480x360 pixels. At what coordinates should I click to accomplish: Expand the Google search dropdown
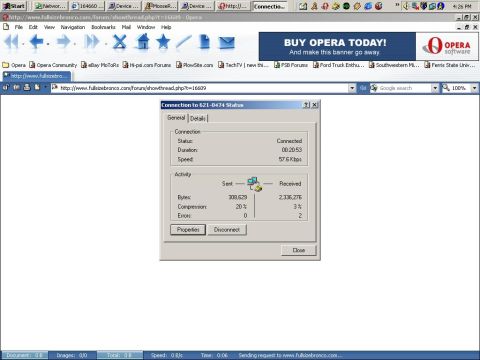pos(435,88)
